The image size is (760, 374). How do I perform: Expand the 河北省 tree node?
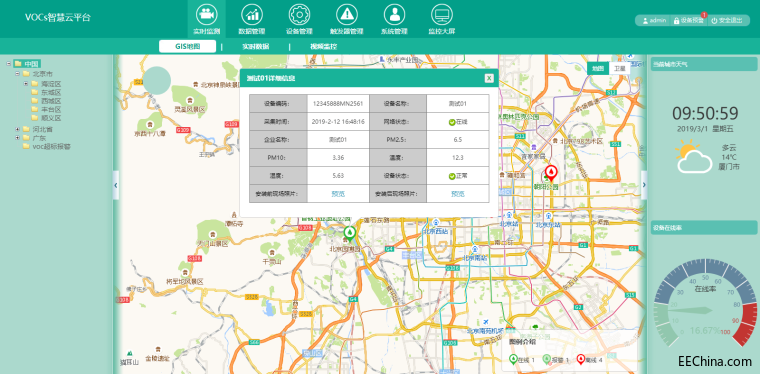pyautogui.click(x=17, y=129)
